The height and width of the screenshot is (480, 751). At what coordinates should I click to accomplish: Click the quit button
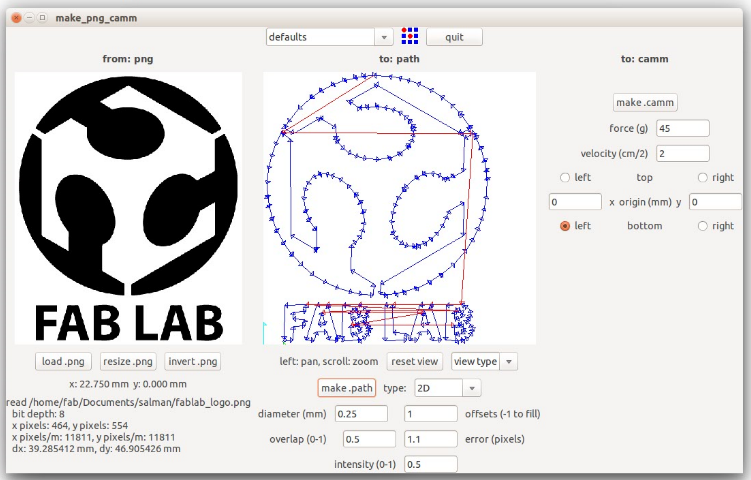[454, 37]
